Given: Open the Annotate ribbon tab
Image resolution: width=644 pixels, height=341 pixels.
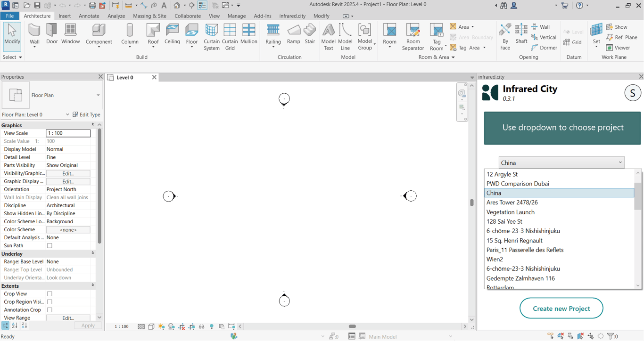Looking at the screenshot, I should (x=89, y=16).
